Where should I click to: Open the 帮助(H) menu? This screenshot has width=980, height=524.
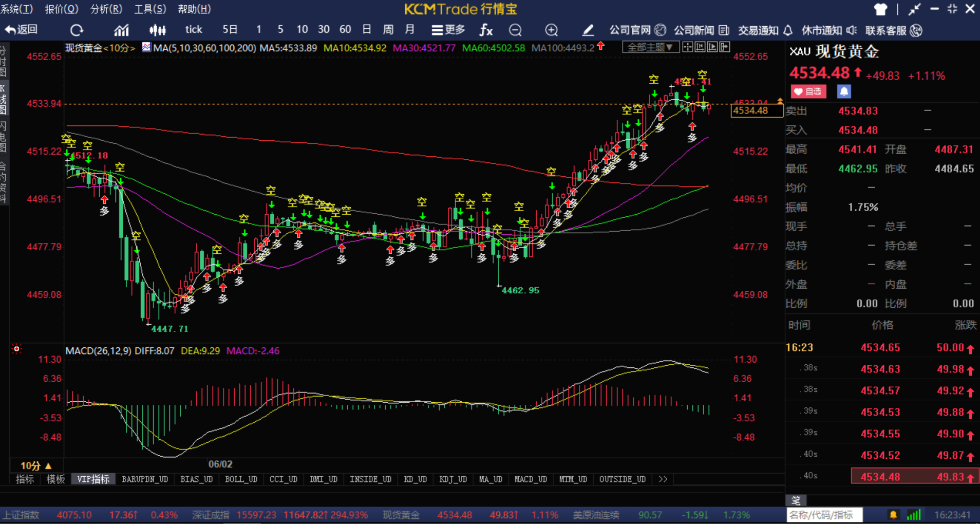click(194, 9)
